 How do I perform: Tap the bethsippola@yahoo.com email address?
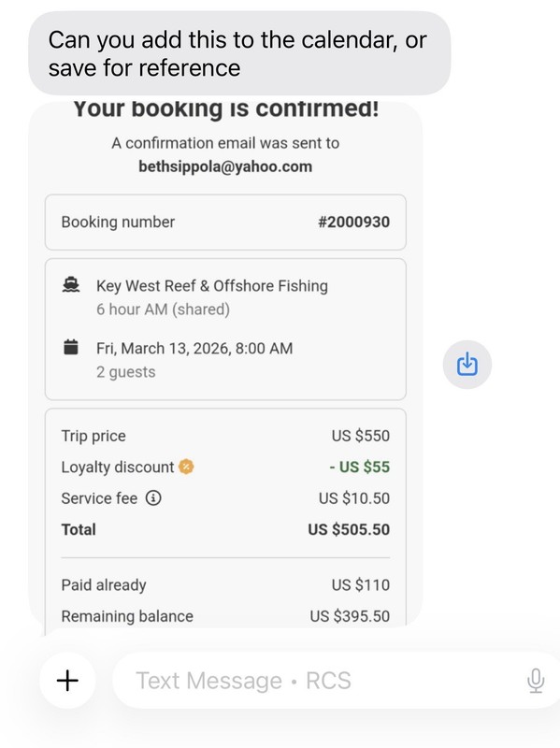[x=225, y=166]
